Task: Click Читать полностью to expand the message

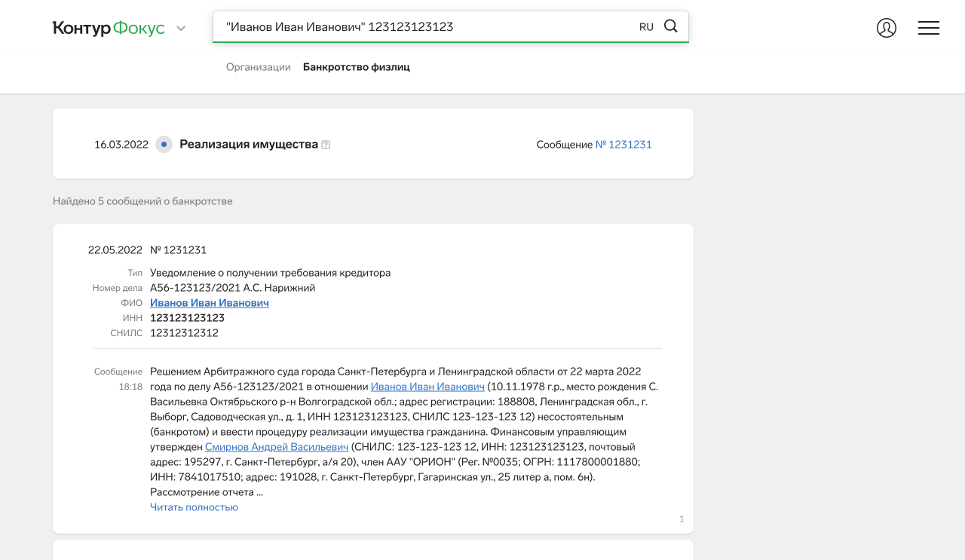Action: (195, 507)
